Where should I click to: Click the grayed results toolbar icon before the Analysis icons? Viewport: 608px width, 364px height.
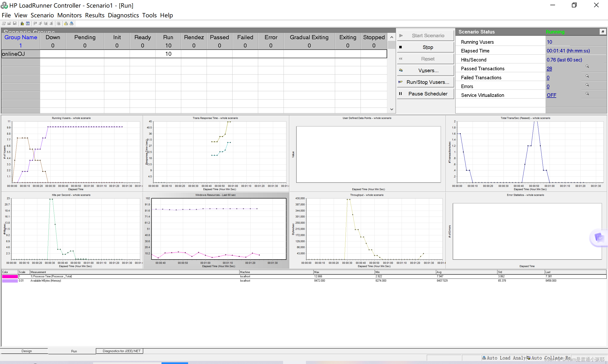click(x=59, y=24)
